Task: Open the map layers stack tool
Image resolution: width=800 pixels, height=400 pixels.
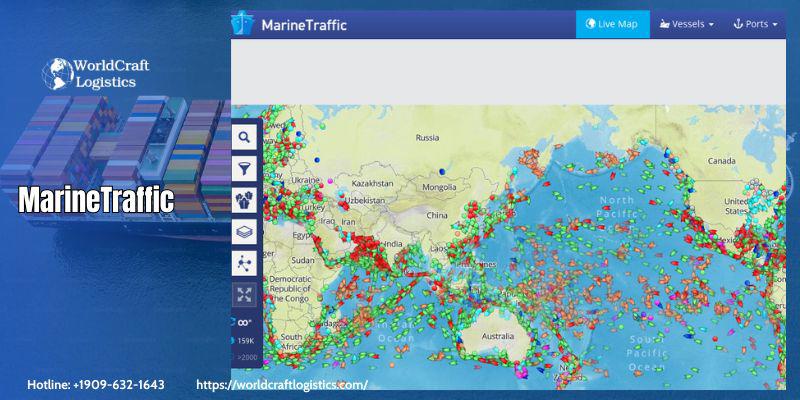Action: 244,232
